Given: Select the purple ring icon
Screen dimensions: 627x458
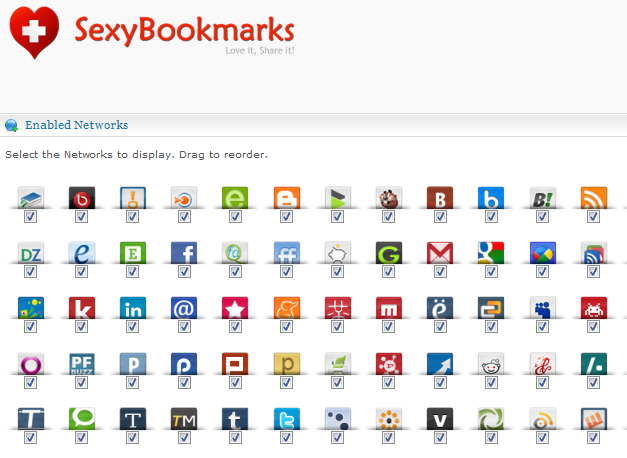Looking at the screenshot, I should tap(30, 364).
